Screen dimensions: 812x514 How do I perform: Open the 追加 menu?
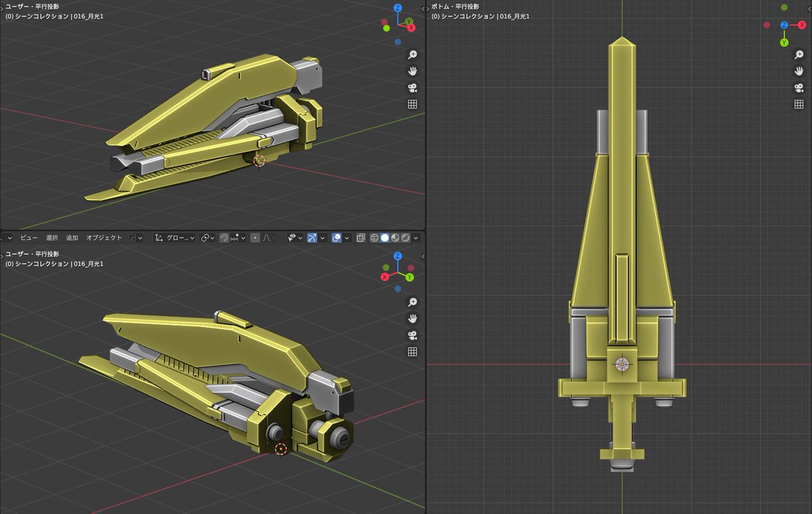[x=72, y=238]
